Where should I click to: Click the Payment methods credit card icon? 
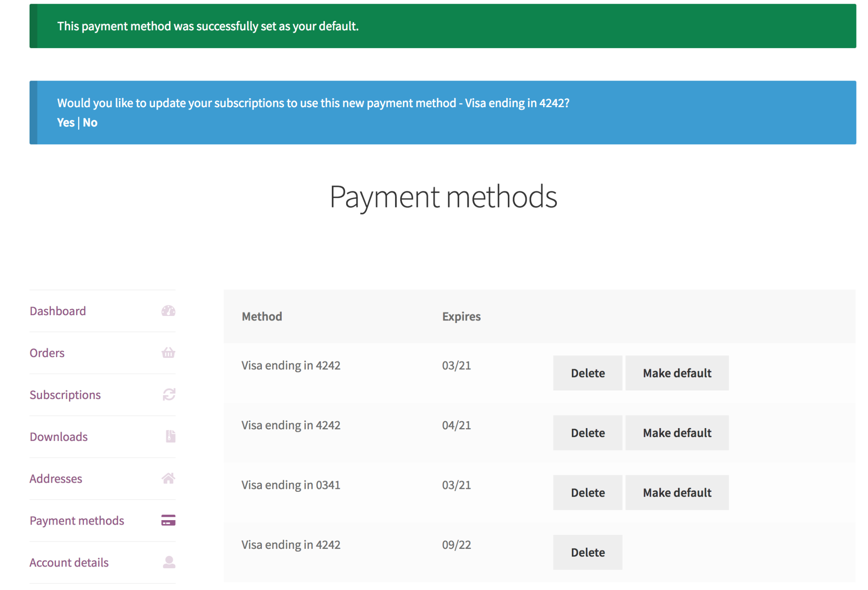169,521
